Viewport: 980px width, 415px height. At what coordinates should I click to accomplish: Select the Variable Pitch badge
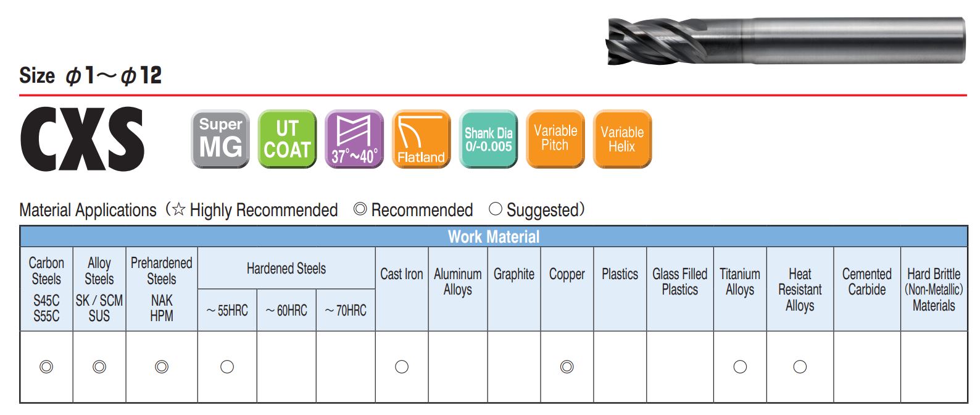coord(555,139)
